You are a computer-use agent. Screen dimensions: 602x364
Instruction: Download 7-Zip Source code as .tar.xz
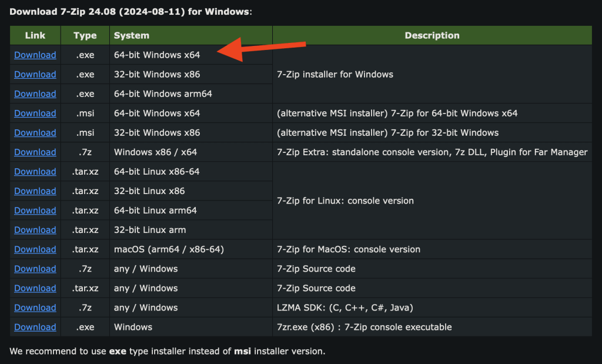coord(35,288)
